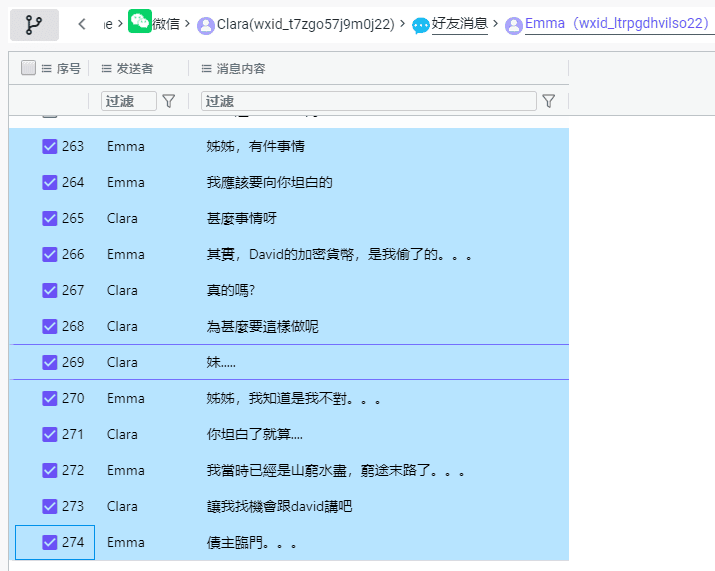
Task: Click Clara's user avatar icon
Action: point(206,26)
